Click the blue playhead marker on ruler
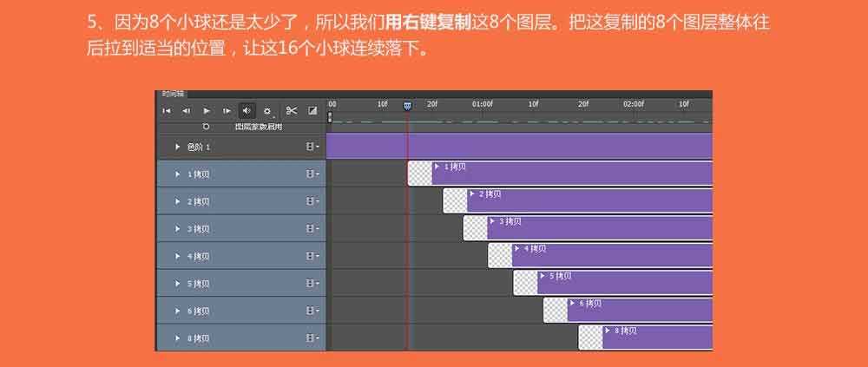868x367 pixels. point(408,105)
